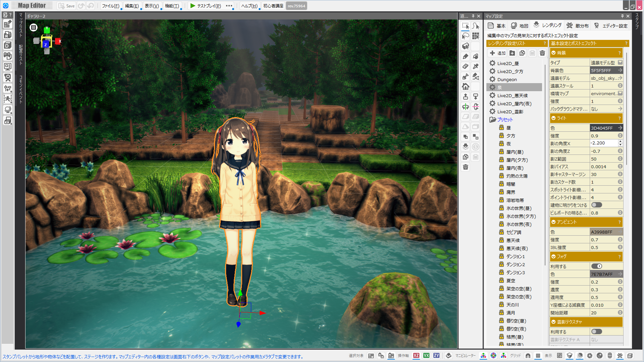
Task: Click the scale manipulator icon in status bar
Action: pyautogui.click(x=503, y=356)
